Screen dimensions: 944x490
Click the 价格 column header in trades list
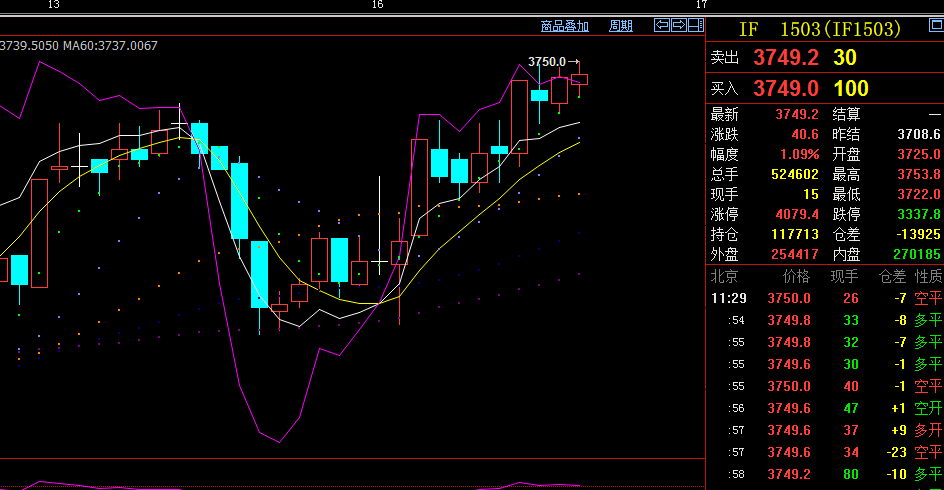click(x=796, y=275)
